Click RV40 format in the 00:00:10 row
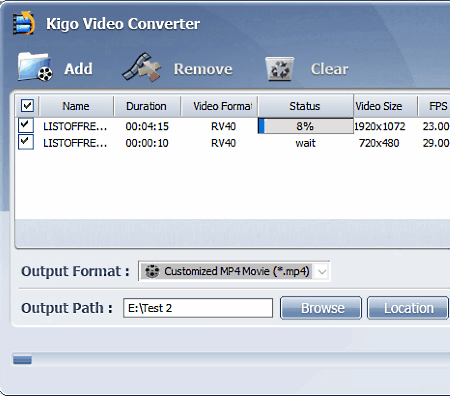450x396 pixels. pyautogui.click(x=223, y=143)
